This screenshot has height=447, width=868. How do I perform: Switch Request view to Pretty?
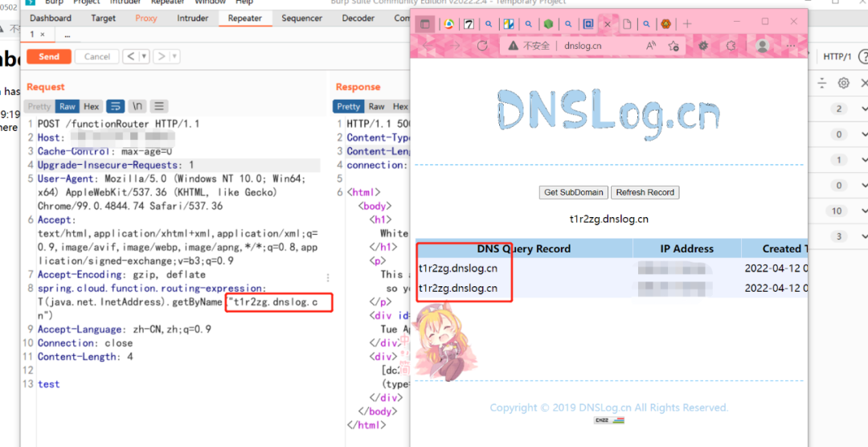pos(39,106)
